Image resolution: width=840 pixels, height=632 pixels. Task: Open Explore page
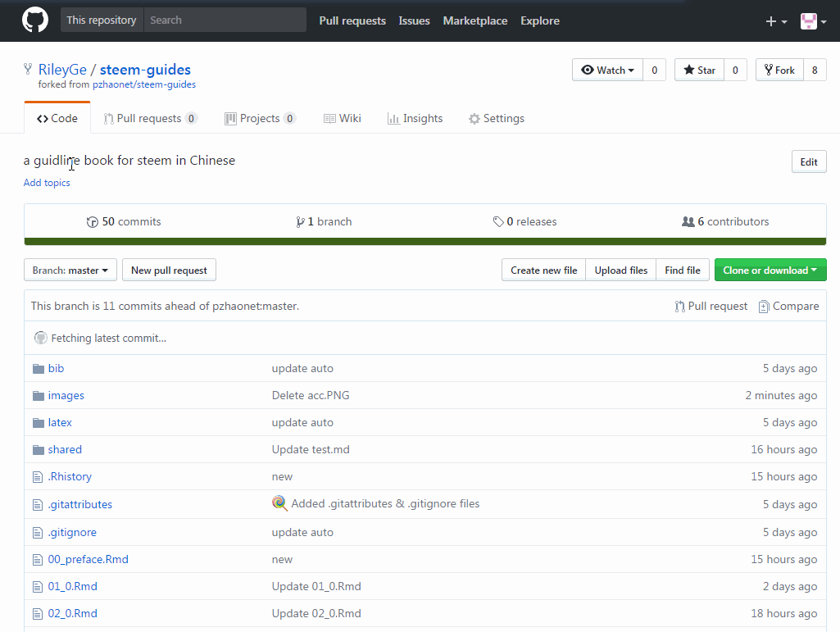click(x=540, y=21)
